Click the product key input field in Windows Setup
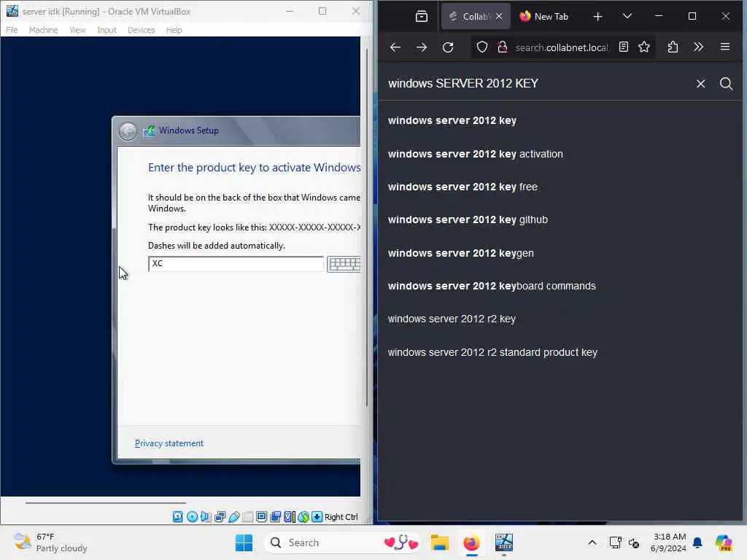 [x=236, y=264]
